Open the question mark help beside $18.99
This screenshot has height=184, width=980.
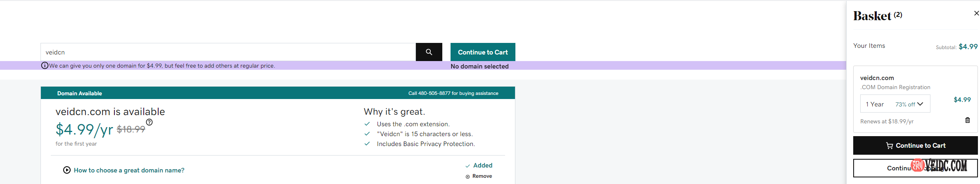point(149,122)
